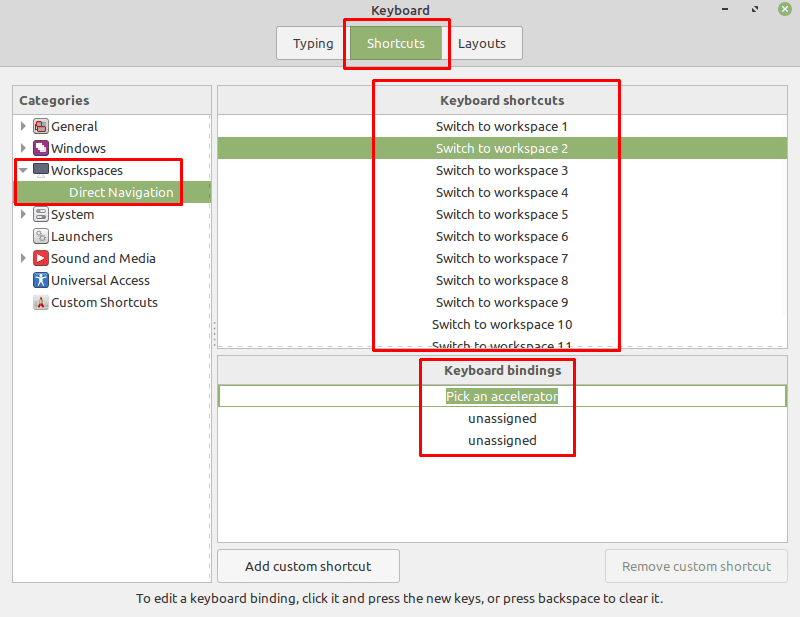Collapse the Workspaces category arrow
The height and width of the screenshot is (617, 800).
(23, 170)
